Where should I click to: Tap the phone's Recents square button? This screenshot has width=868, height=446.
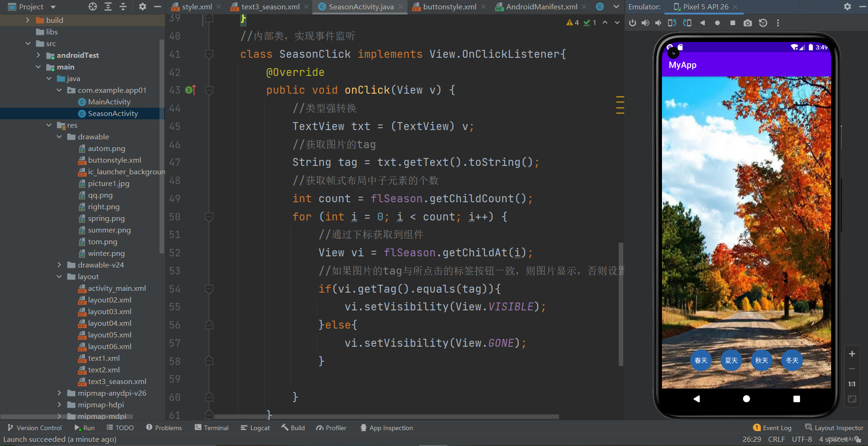tap(797, 399)
